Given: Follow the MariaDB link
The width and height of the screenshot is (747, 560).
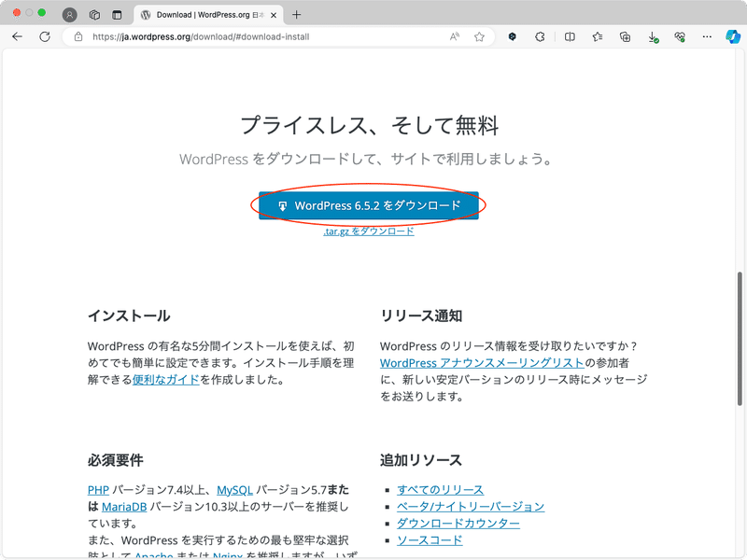Looking at the screenshot, I should [x=124, y=507].
